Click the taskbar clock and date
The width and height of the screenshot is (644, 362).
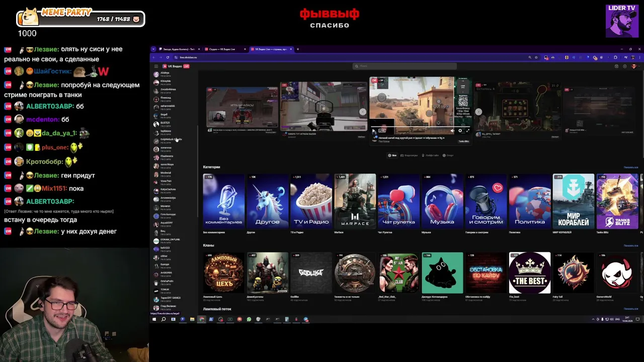pos(627,319)
